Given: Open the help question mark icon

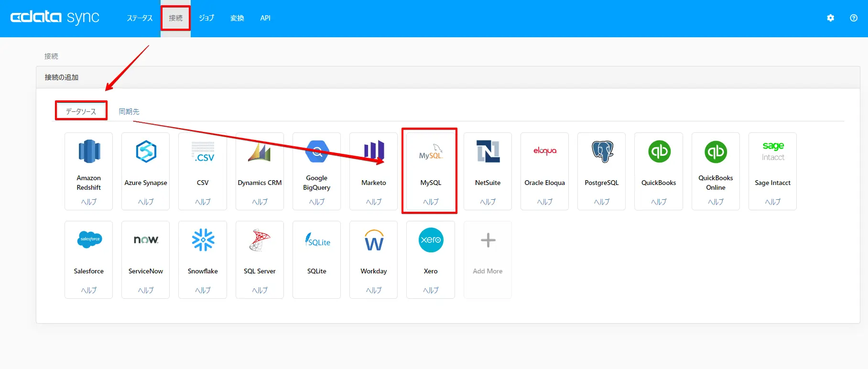Looking at the screenshot, I should tap(854, 18).
